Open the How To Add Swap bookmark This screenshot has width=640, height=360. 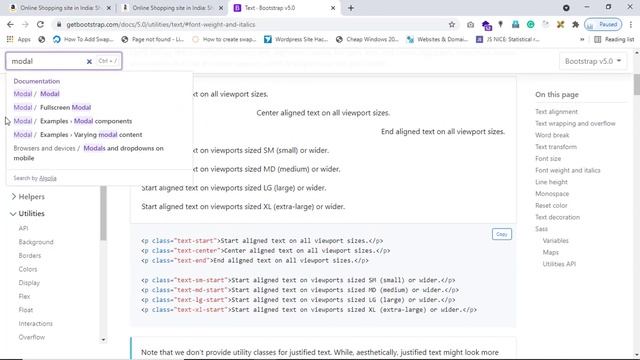[83, 39]
